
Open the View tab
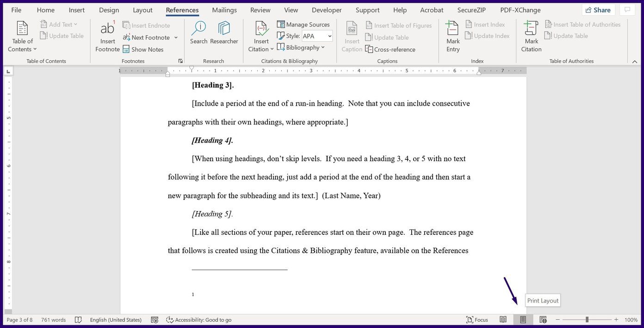click(291, 10)
